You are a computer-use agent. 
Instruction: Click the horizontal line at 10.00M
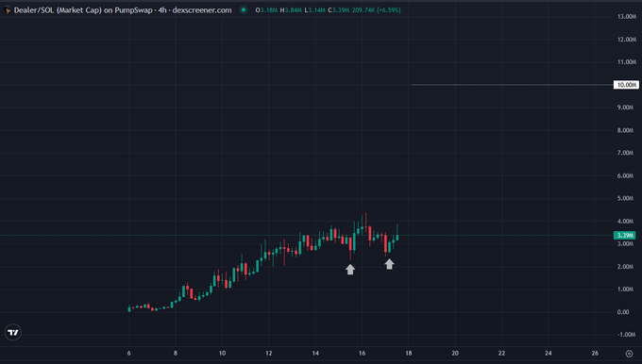[x=512, y=85]
